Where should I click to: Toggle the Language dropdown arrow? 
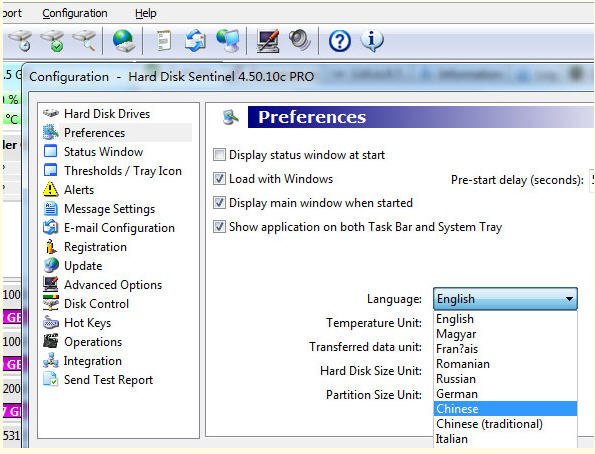click(x=569, y=299)
